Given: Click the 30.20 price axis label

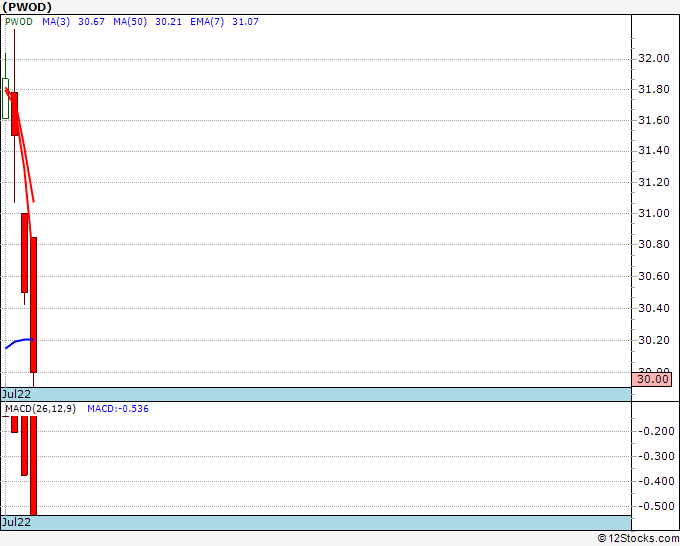Looking at the screenshot, I should click(654, 340).
